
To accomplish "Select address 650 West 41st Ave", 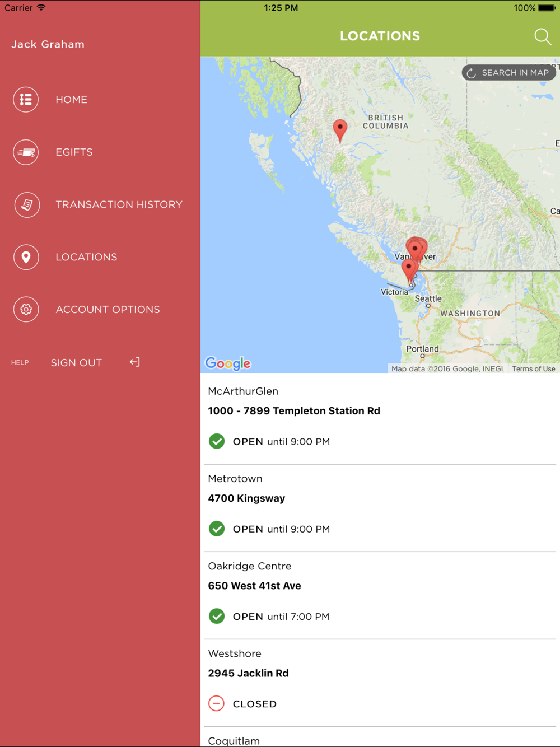I will (x=254, y=586).
